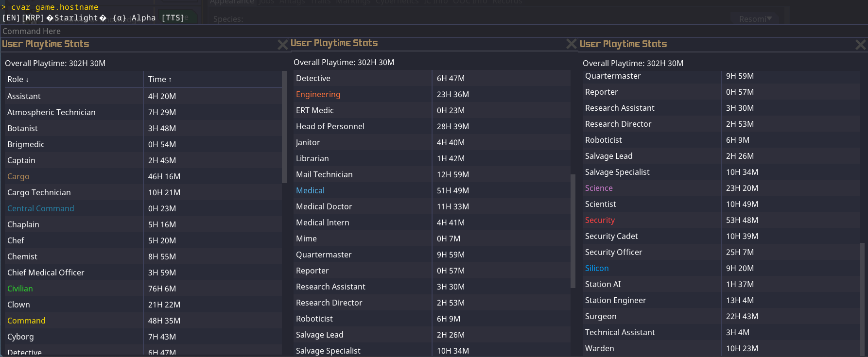Close the leftmost User Playtime Stats window
Viewport: 868px width, 357px height.
coord(282,45)
